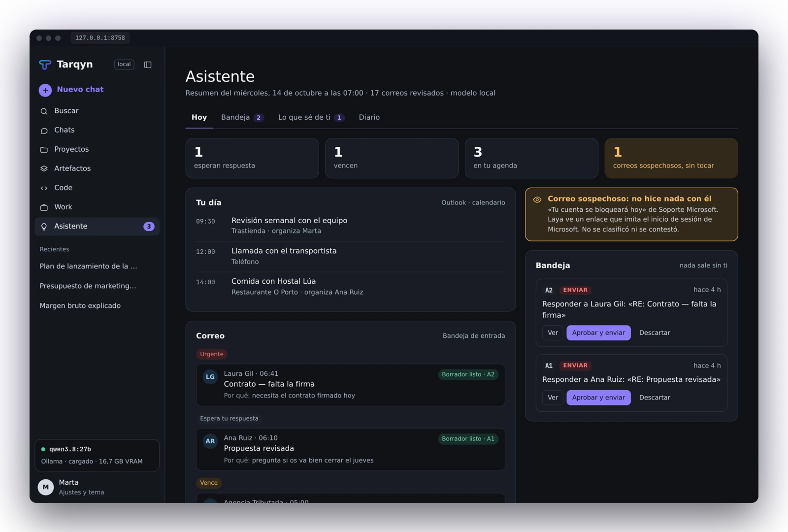The image size is (788, 532).
Task: Switch to the Bandeja tab
Action: coord(242,117)
